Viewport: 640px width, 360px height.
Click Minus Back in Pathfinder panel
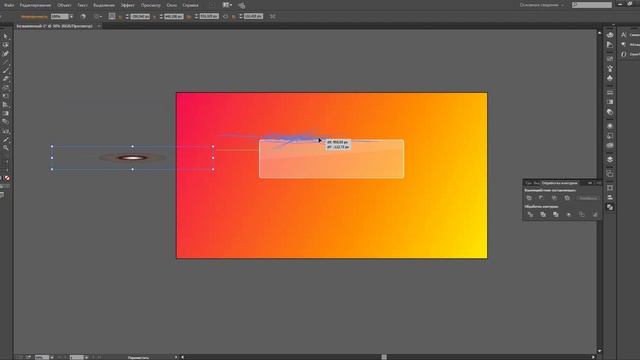click(x=595, y=214)
